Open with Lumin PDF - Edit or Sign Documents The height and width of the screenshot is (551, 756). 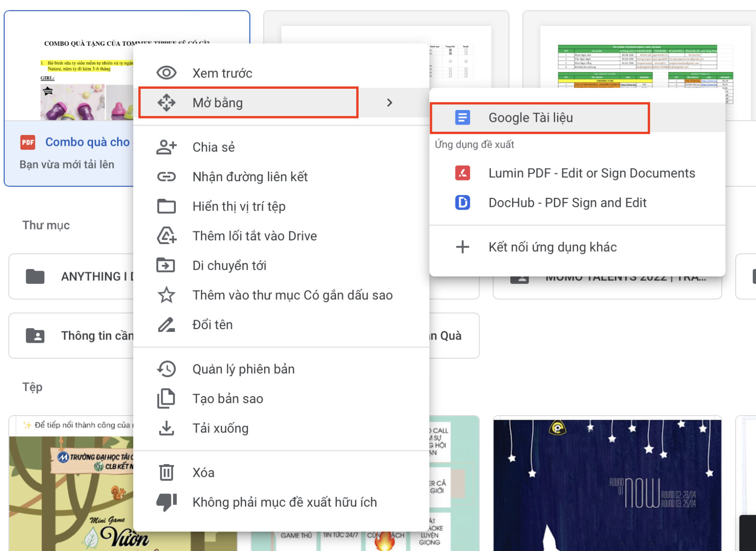(x=577, y=173)
